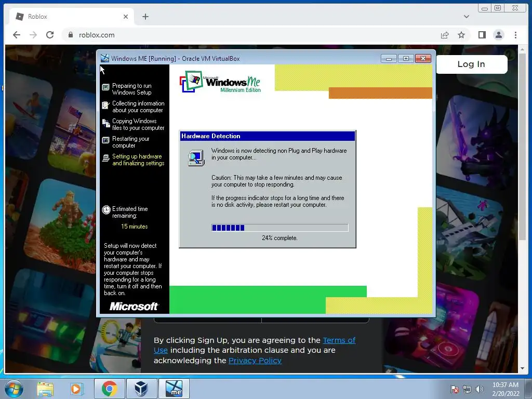Click the network tray icon
This screenshot has width=532, height=399.
[x=467, y=389]
